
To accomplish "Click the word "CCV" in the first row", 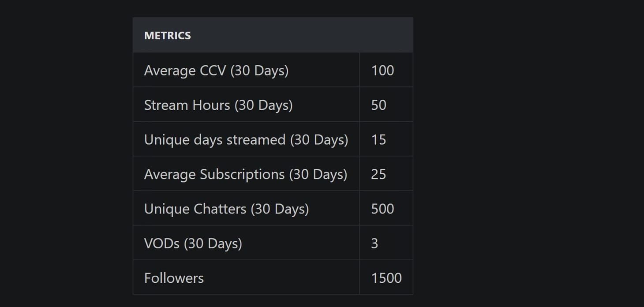I will coord(213,71).
